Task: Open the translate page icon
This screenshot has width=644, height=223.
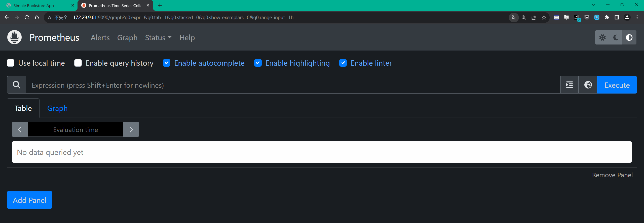Action: click(x=514, y=17)
